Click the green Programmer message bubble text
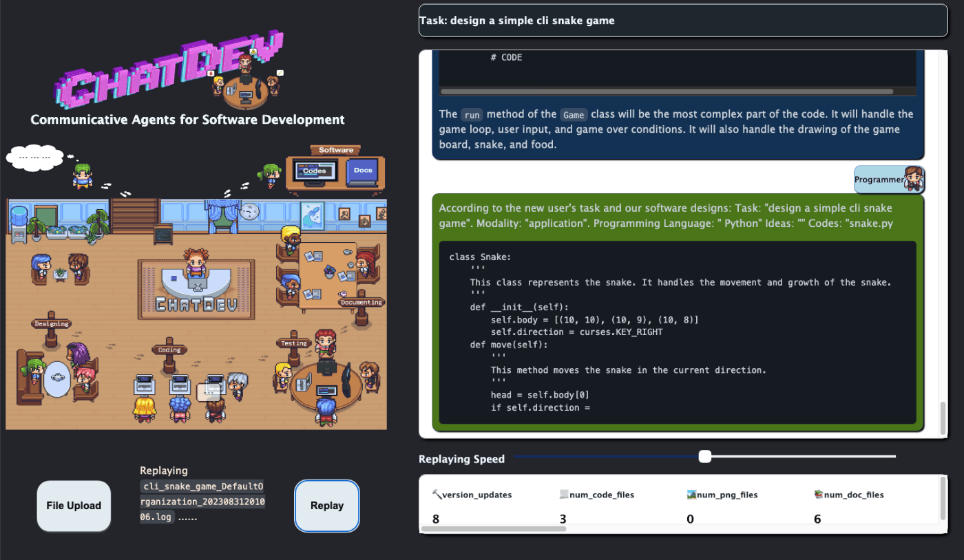The width and height of the screenshot is (964, 560). click(665, 215)
